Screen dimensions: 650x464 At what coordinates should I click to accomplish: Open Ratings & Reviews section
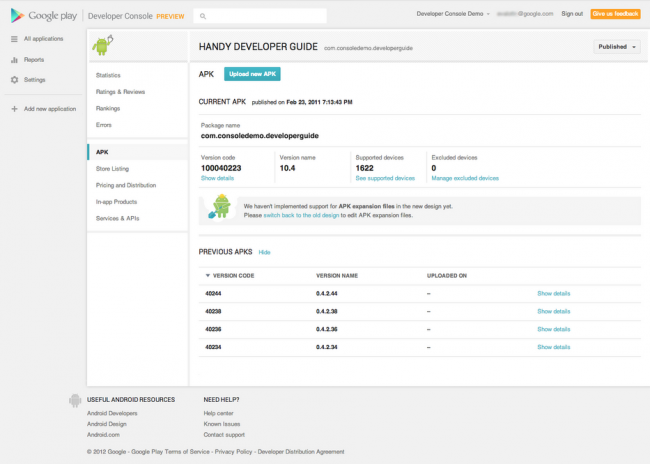(120, 92)
